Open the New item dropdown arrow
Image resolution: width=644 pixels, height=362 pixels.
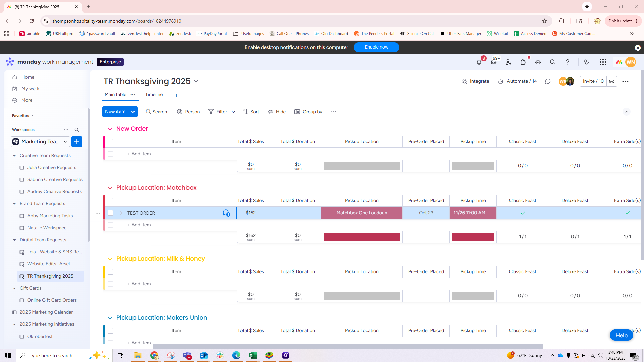(x=133, y=112)
